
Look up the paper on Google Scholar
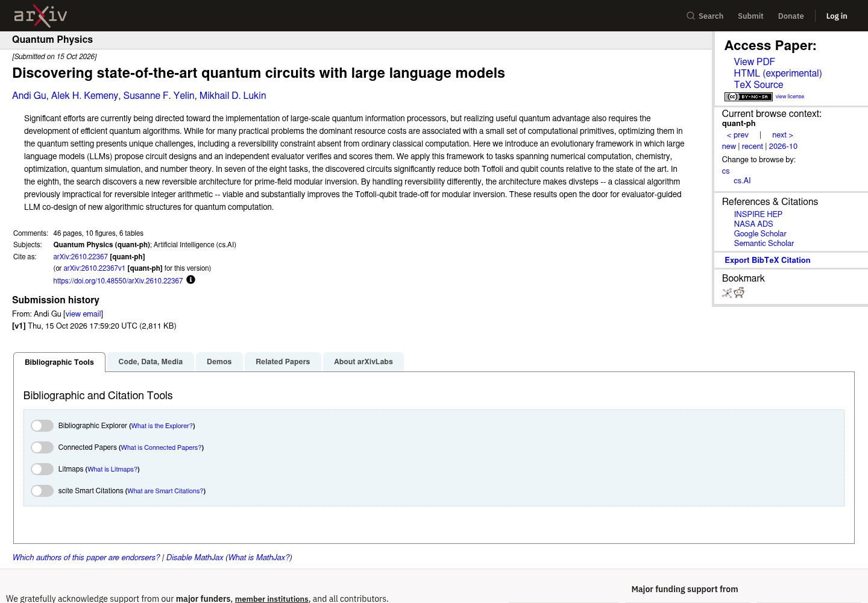(x=760, y=234)
